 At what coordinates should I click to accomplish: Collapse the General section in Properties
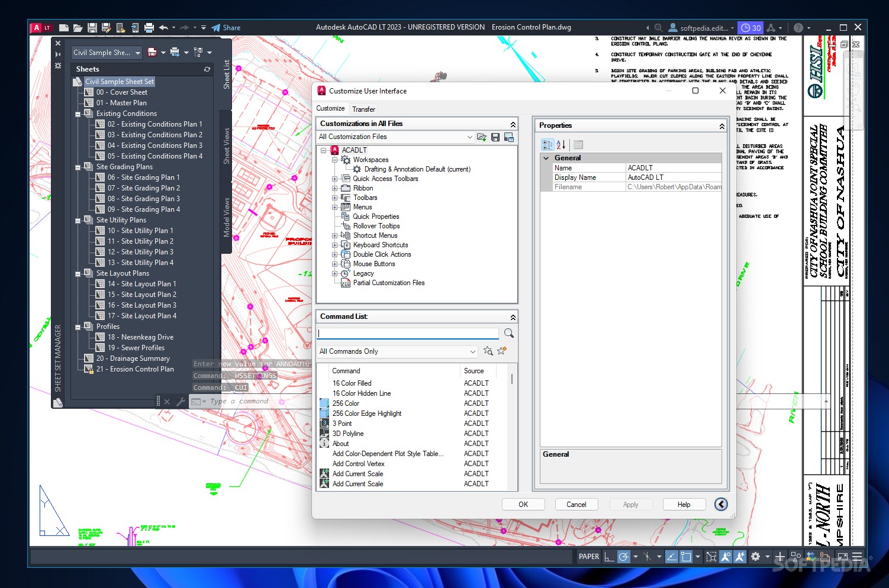[x=546, y=158]
